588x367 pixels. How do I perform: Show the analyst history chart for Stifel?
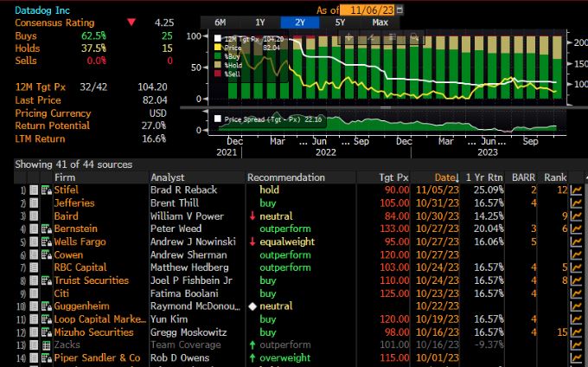[576, 190]
